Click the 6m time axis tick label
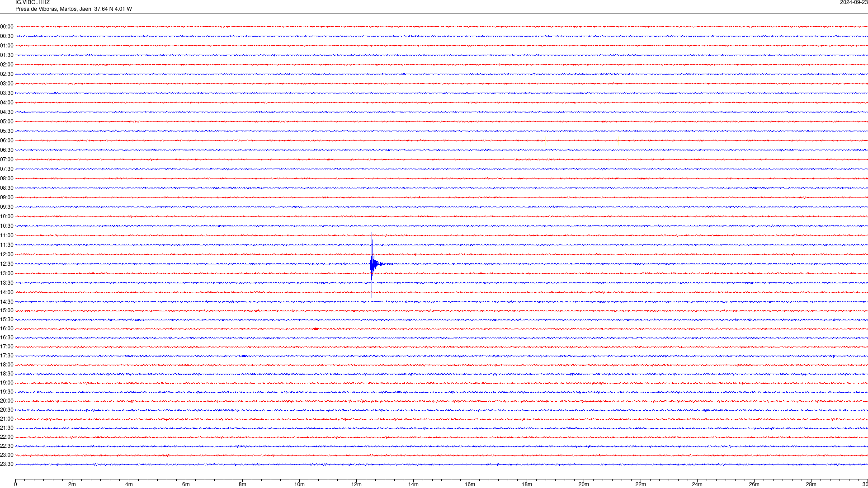The image size is (868, 488). [x=186, y=484]
